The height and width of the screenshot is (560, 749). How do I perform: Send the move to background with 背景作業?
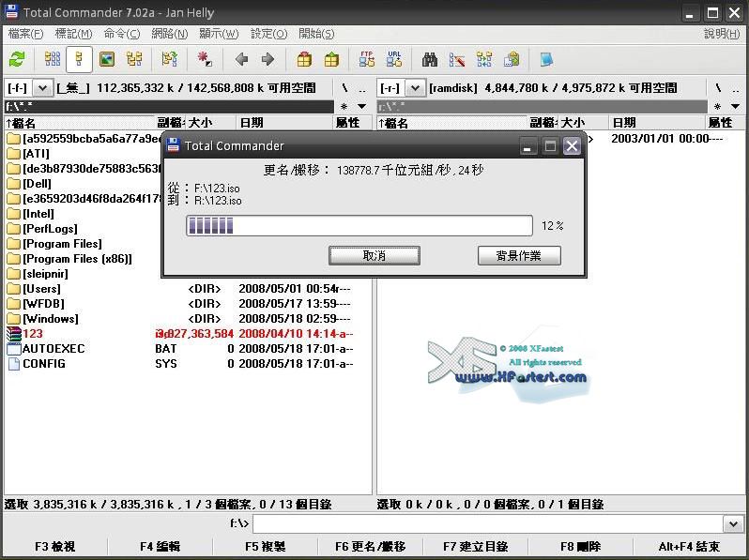coord(519,255)
